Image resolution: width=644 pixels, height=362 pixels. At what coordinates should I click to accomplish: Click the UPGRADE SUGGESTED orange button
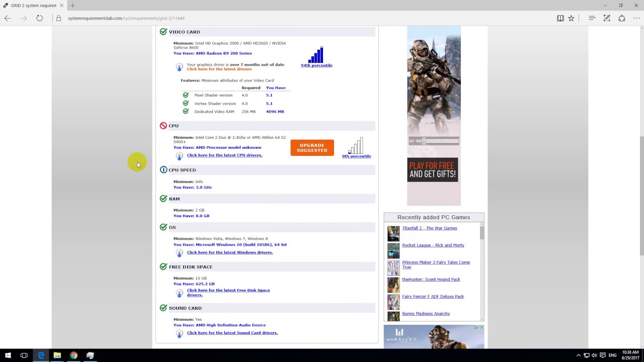[x=312, y=148]
